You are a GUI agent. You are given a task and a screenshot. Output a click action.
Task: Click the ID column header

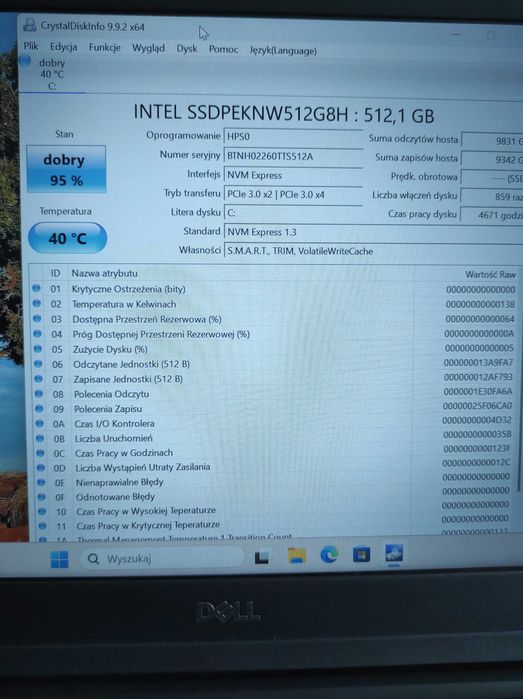tap(55, 273)
